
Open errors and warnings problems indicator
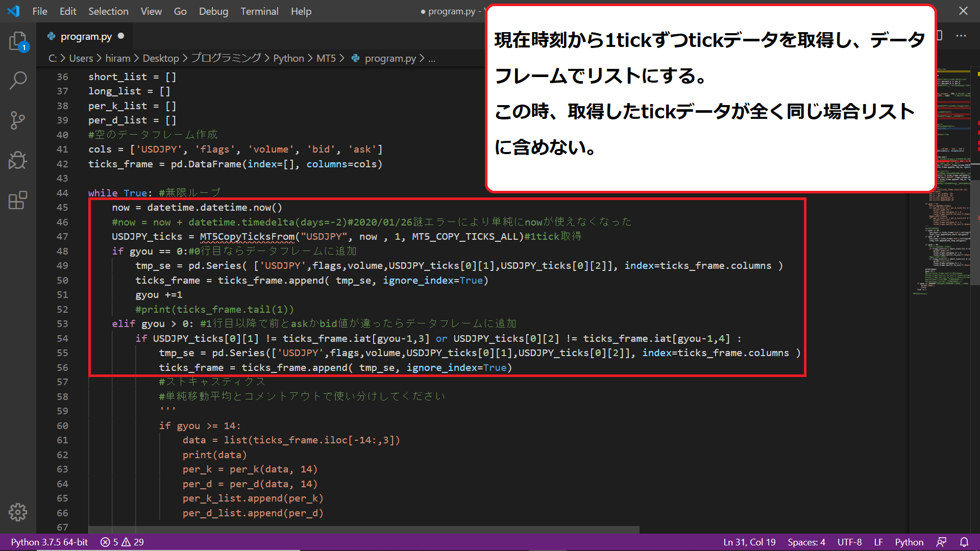[122, 542]
